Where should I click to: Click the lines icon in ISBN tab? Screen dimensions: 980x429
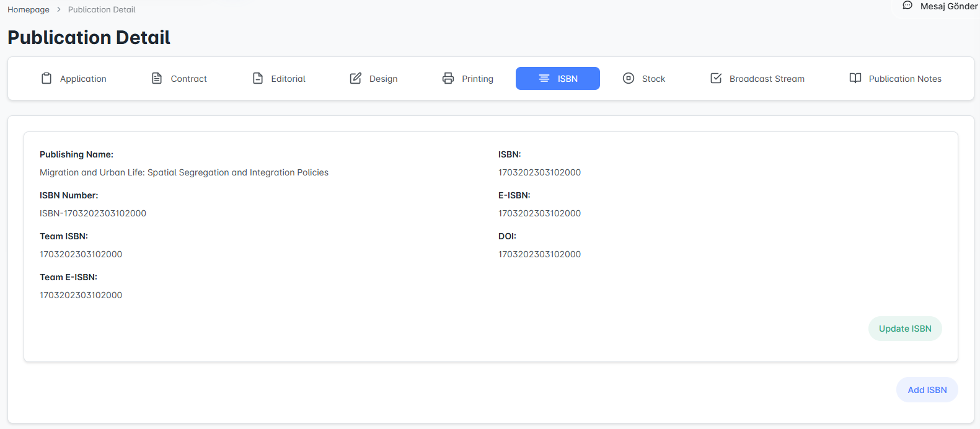(x=544, y=78)
